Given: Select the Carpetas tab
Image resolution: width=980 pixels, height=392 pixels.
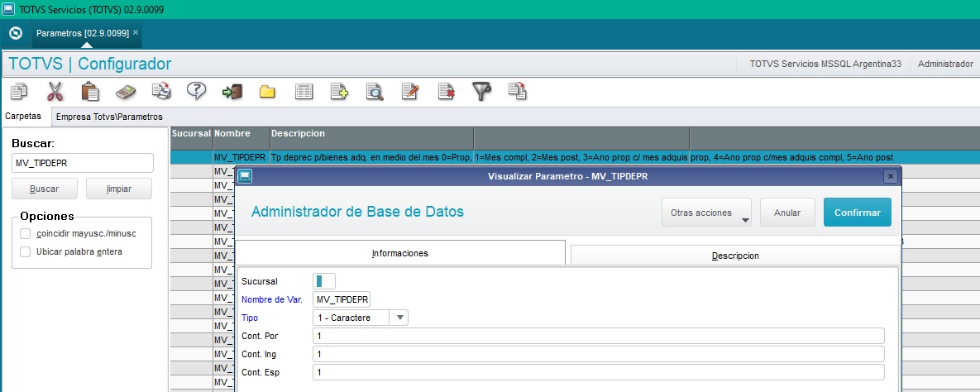Looking at the screenshot, I should pos(23,117).
